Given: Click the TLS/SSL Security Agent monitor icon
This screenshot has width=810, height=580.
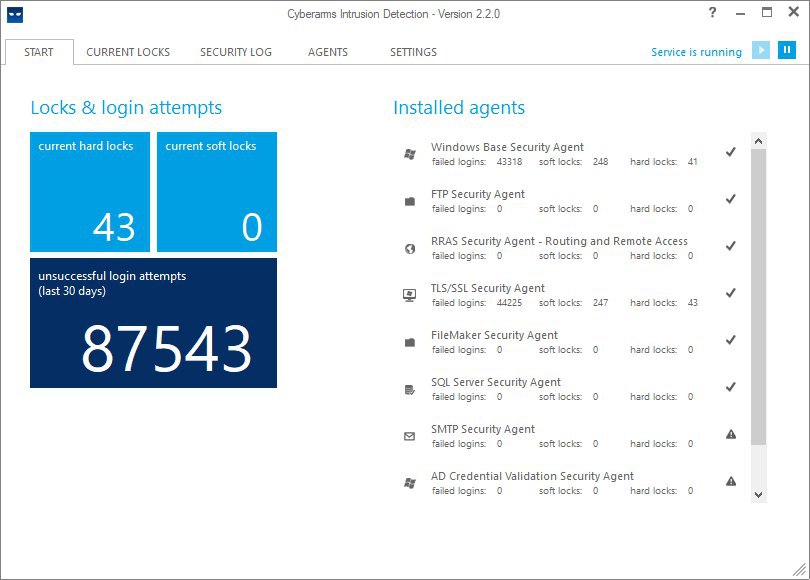Looking at the screenshot, I should [410, 295].
